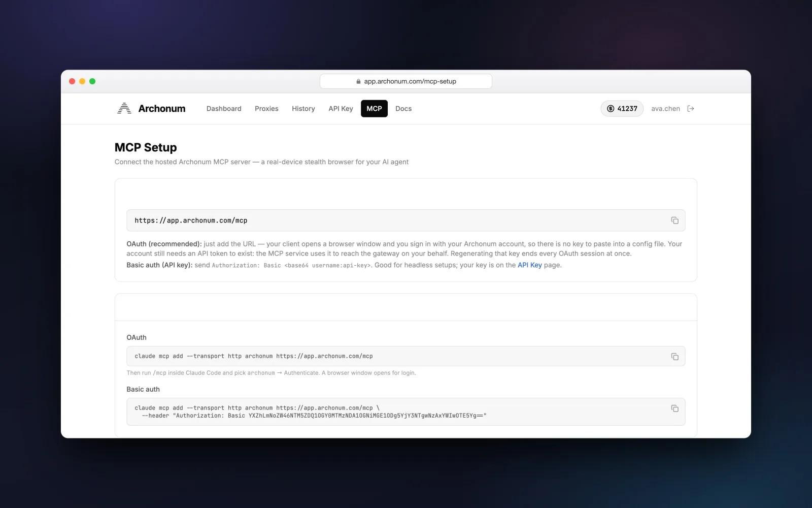Click the 'Then run /mcp inside Claude Code' hint

click(x=271, y=373)
